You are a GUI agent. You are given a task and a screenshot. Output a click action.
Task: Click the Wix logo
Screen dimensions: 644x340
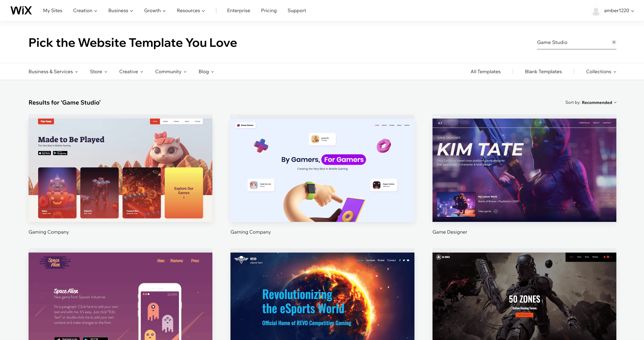pos(21,11)
